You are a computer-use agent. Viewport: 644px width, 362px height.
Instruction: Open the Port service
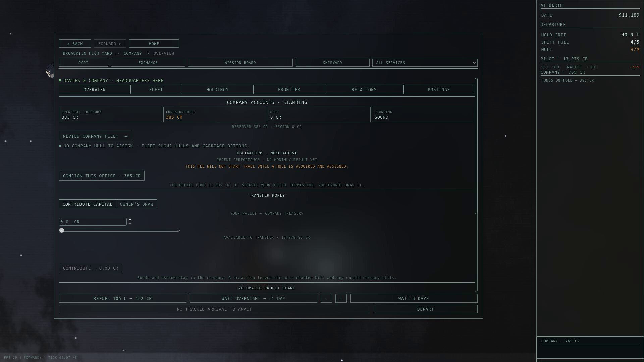(x=84, y=63)
